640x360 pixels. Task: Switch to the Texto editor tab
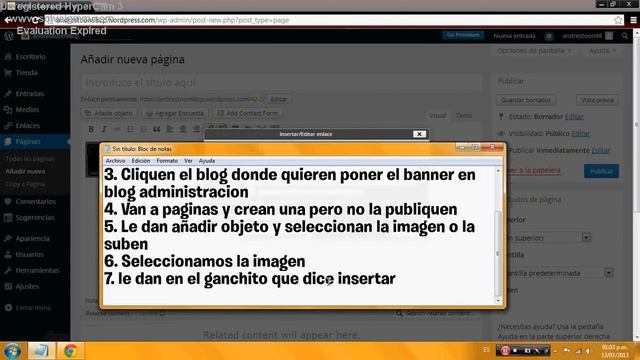point(464,116)
